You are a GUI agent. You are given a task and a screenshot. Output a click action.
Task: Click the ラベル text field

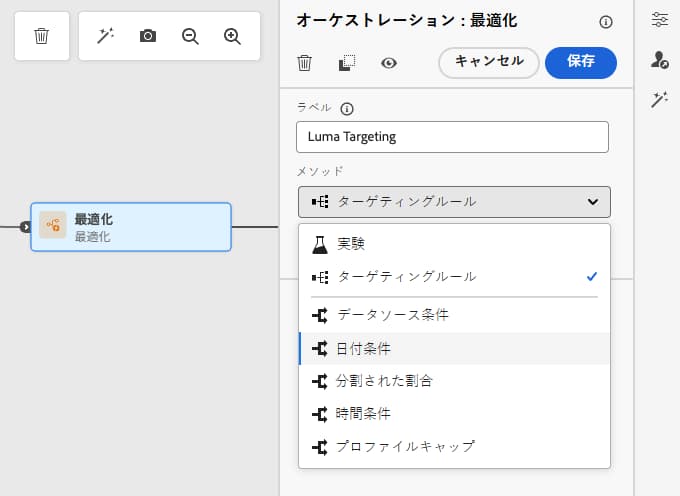coord(452,137)
